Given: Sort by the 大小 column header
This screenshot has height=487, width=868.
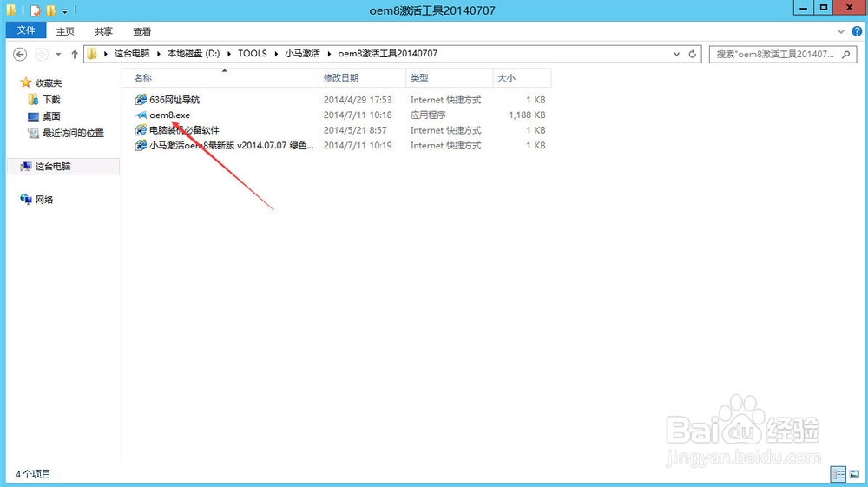Looking at the screenshot, I should [x=522, y=78].
